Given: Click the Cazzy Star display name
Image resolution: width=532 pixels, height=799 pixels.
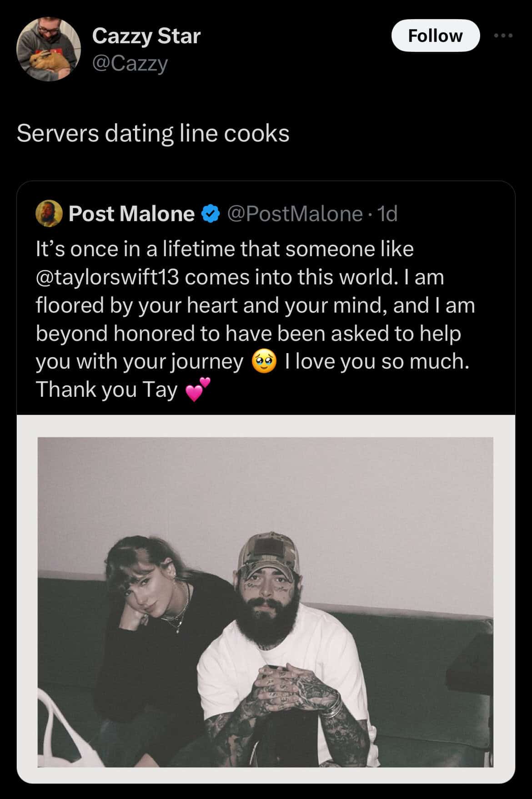Looking at the screenshot, I should point(146,36).
